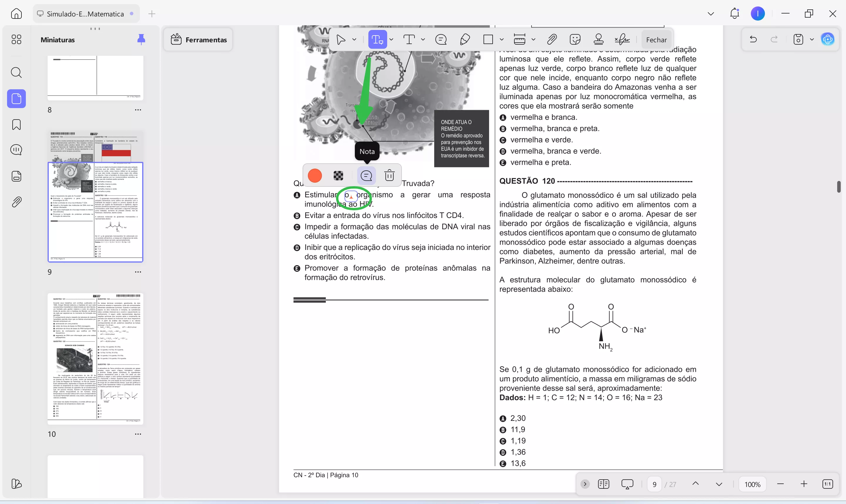Switch to the Simulado-E...Matematica tab
846x504 pixels.
coord(85,14)
